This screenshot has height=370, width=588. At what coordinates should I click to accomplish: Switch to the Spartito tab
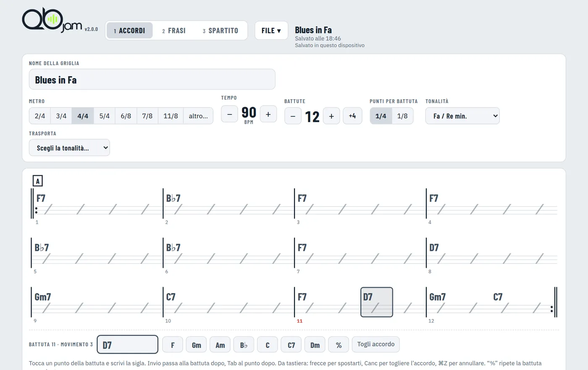[x=220, y=31]
